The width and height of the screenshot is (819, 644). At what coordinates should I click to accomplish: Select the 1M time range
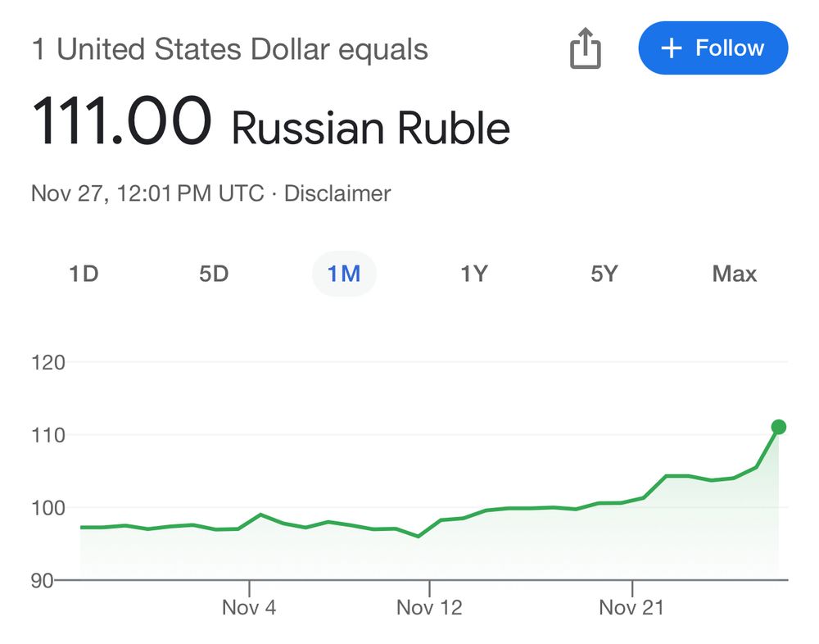click(x=344, y=274)
